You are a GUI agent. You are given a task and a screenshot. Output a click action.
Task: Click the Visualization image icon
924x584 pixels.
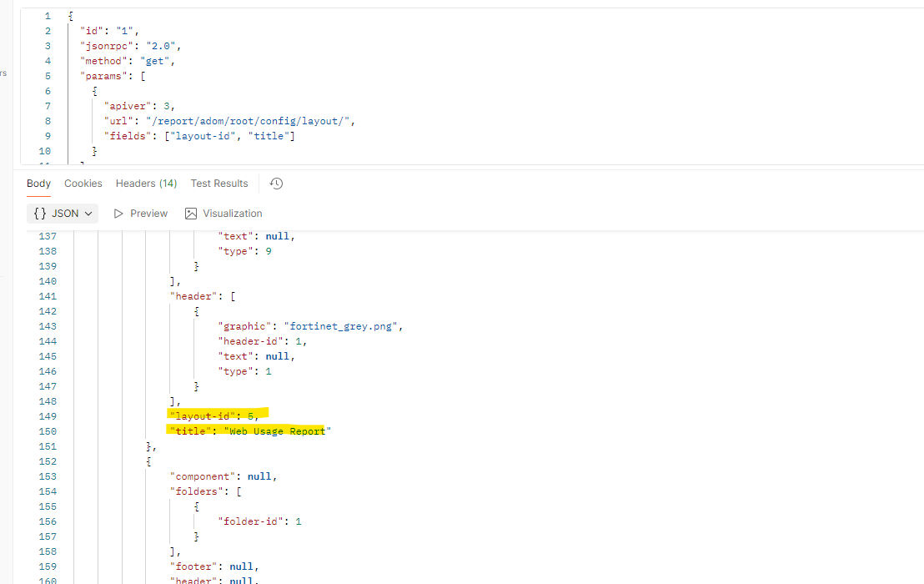coord(191,214)
